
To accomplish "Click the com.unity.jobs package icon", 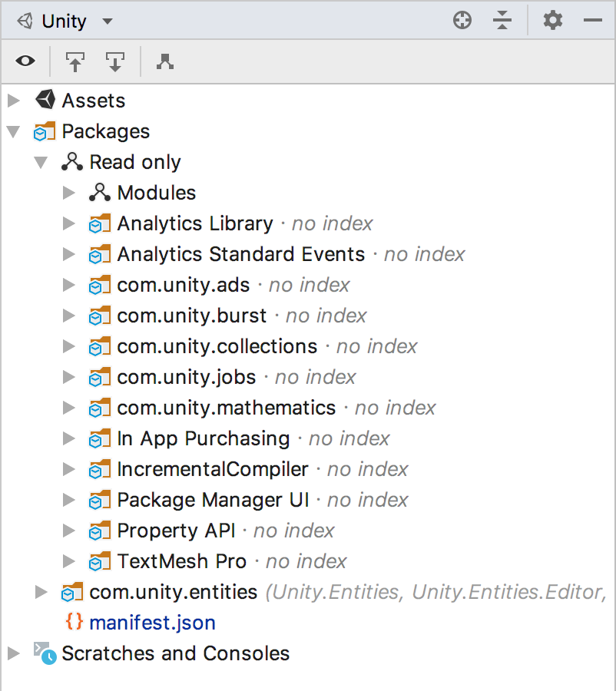I will [x=100, y=377].
